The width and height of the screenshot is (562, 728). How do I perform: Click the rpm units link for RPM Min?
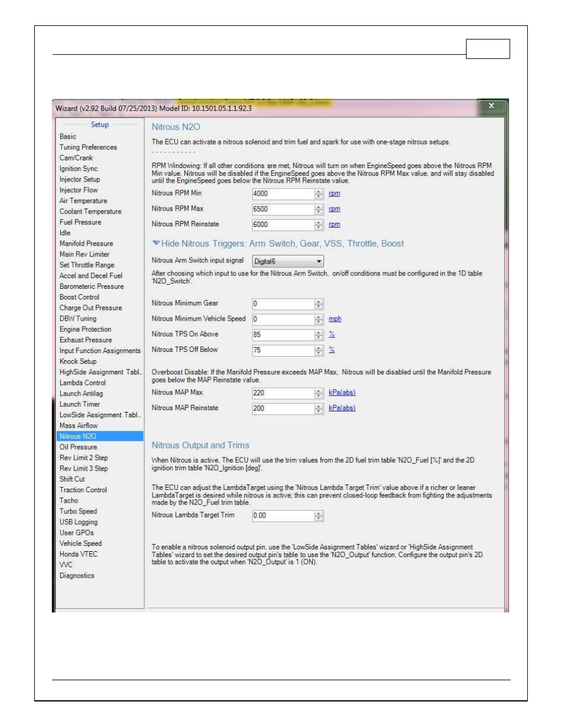tap(334, 194)
